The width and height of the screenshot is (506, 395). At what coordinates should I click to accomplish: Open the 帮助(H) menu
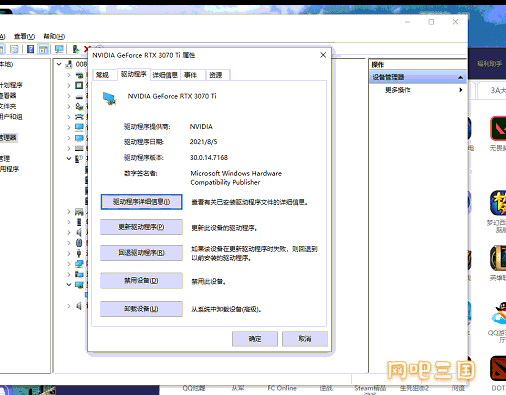(x=54, y=36)
